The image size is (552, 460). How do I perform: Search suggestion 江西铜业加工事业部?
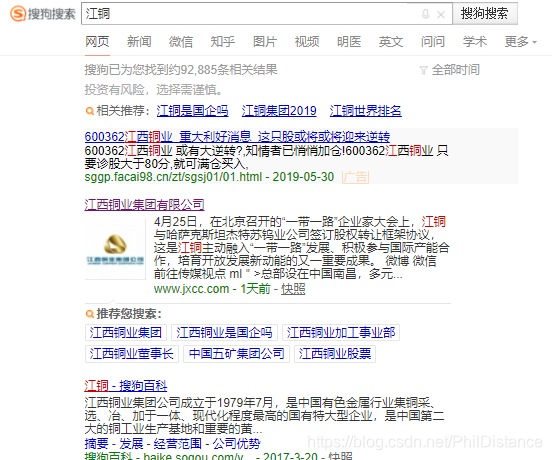(x=341, y=333)
